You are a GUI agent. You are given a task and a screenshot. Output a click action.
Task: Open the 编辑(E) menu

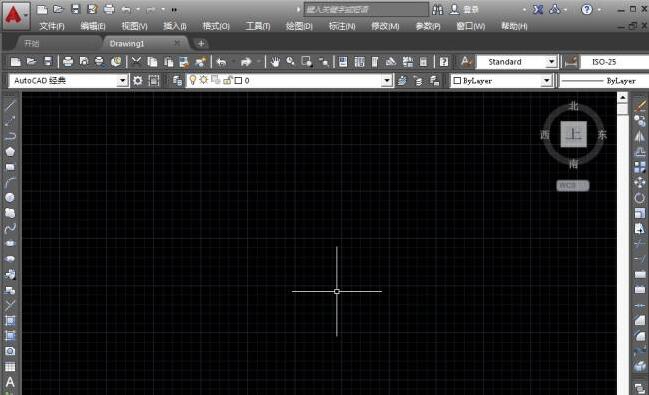93,26
